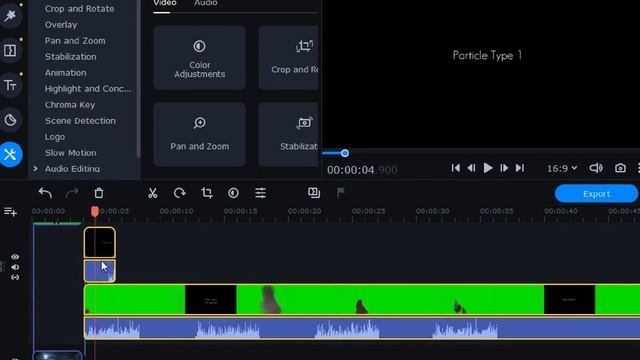Select Stabilization in tools list
This screenshot has width=640, height=360.
[x=71, y=57]
